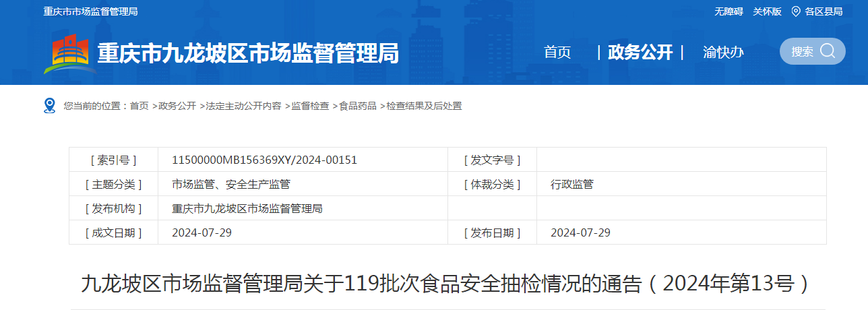Click the 发布日期 date value 2024-07-29

tap(580, 232)
